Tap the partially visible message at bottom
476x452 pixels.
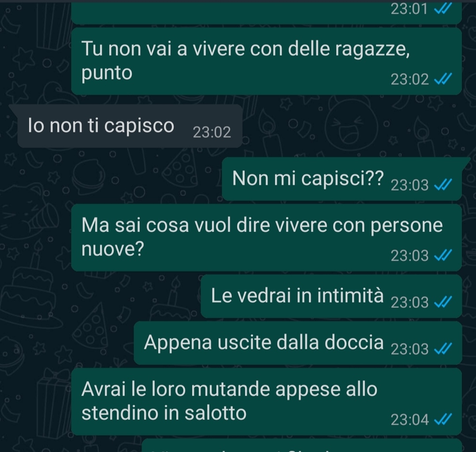coord(302,445)
